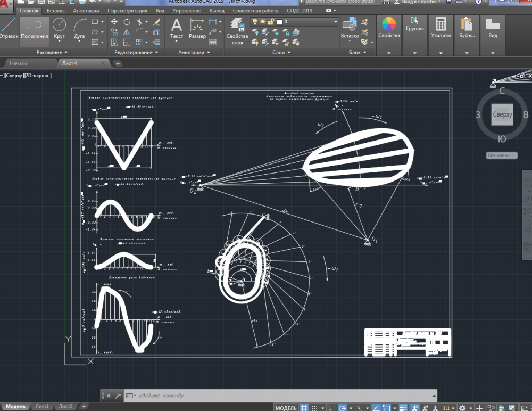Toggle polar tracking in status bar

(x=343, y=408)
